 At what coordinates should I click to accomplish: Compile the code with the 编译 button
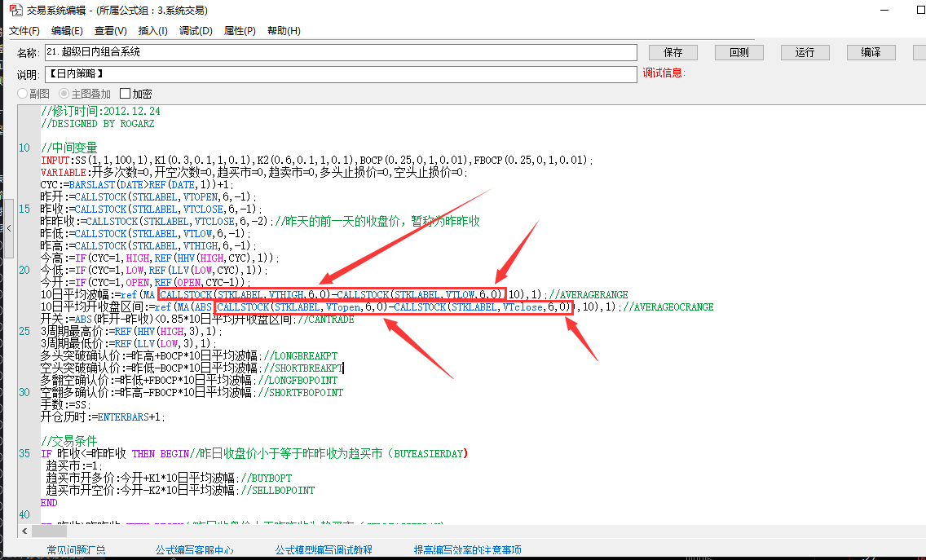tap(871, 52)
